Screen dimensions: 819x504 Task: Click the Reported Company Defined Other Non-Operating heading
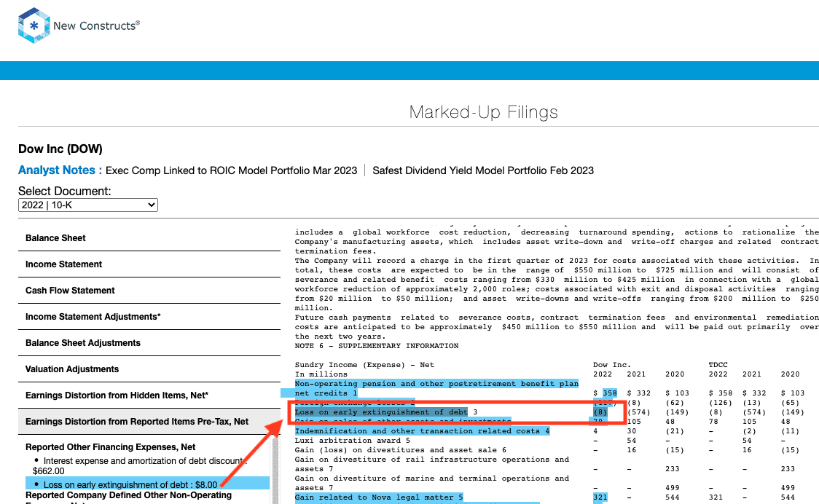coord(128,495)
